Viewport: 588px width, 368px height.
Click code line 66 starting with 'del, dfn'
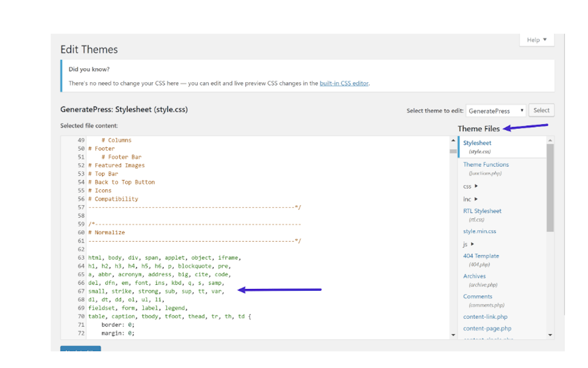click(156, 283)
